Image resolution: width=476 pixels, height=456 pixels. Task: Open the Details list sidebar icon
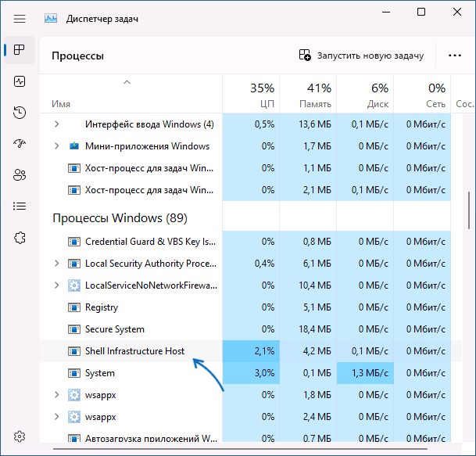coord(20,206)
